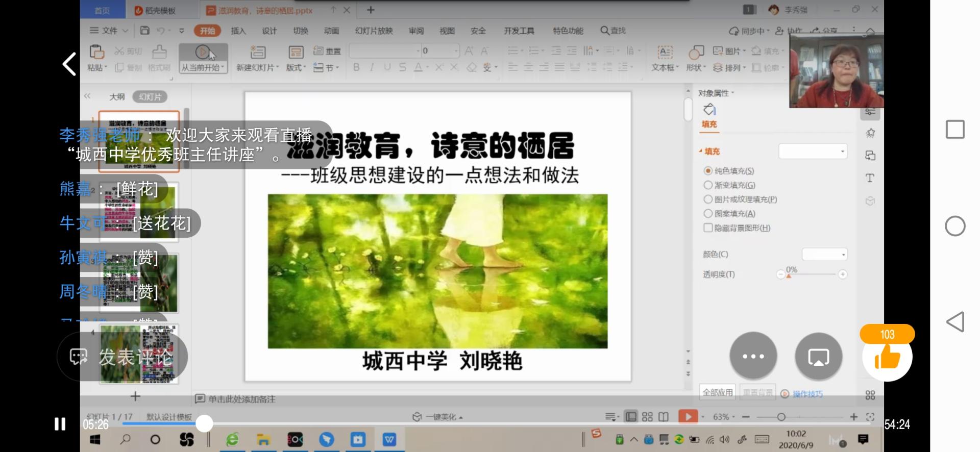Image resolution: width=980 pixels, height=452 pixels.
Task: Click the 从当前开始 slideshow icon
Action: (203, 52)
